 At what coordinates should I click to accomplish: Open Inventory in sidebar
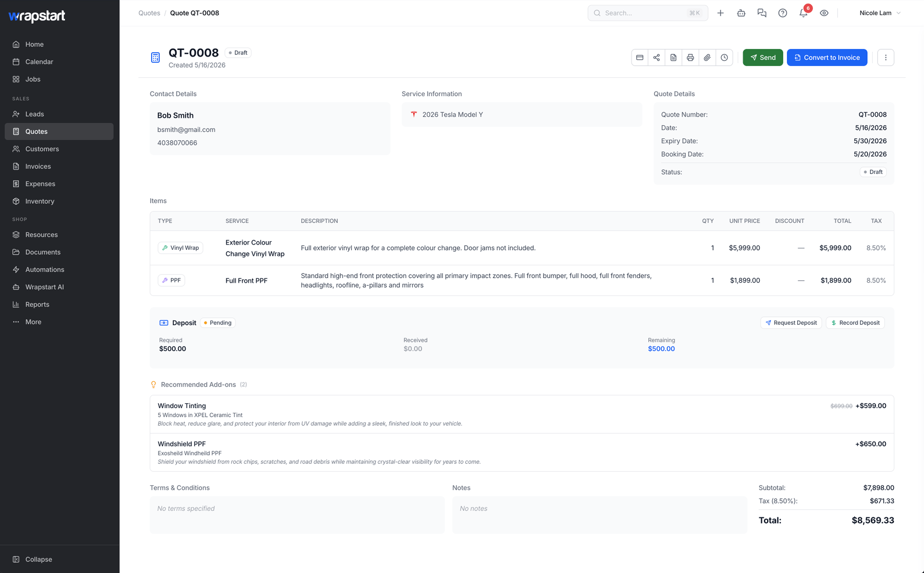tap(59, 201)
